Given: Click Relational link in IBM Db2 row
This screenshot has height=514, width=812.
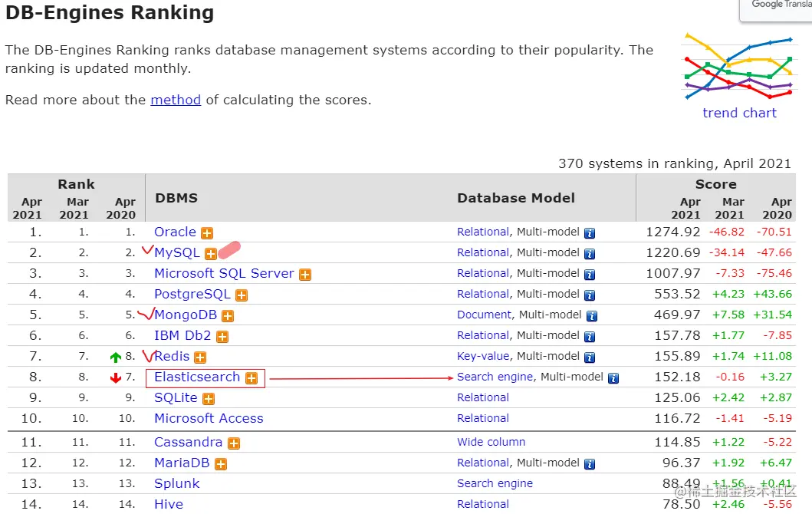Looking at the screenshot, I should click(483, 335).
